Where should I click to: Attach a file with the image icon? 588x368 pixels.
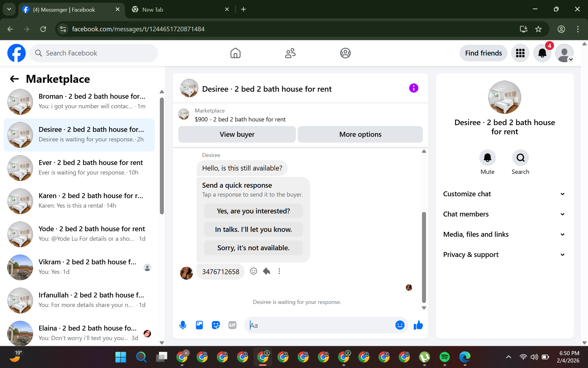199,325
